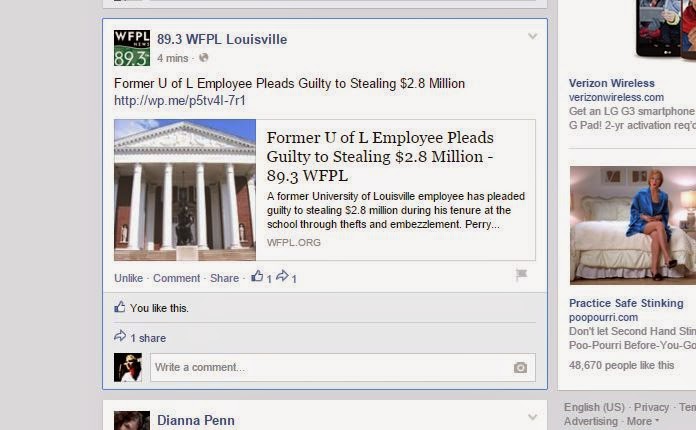696x430 pixels.
Task: Report post using the flag icon
Action: point(521,275)
